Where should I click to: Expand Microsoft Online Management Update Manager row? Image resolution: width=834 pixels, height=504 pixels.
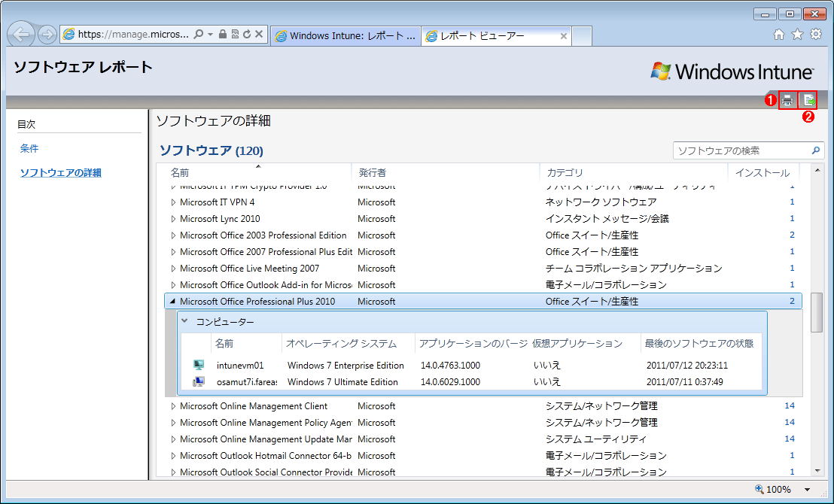pos(173,439)
